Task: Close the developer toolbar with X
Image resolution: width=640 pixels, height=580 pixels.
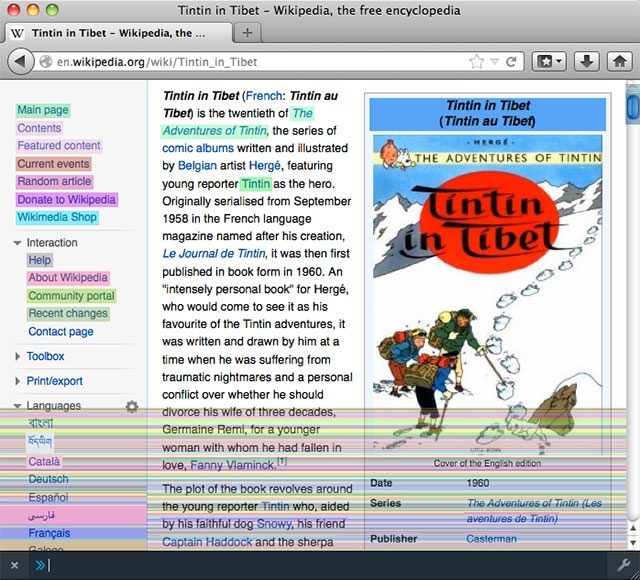Action: click(x=14, y=565)
